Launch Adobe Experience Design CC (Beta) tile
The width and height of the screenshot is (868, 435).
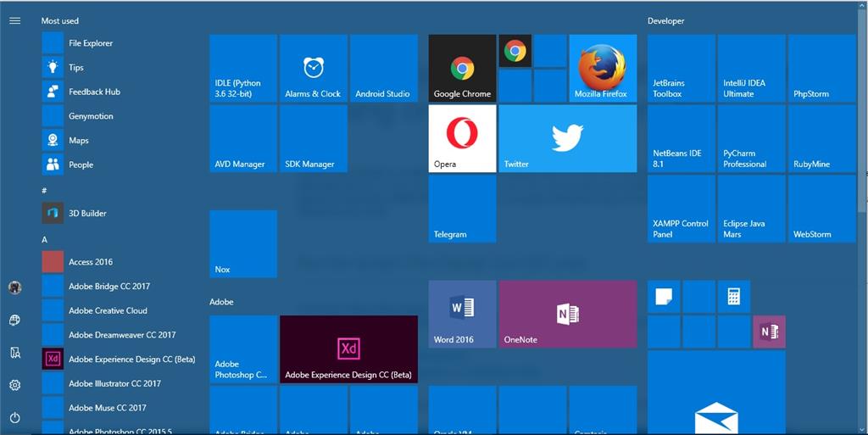[x=348, y=349]
